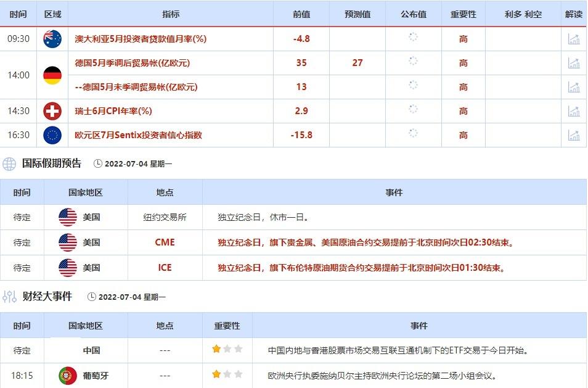This screenshot has width=588, height=388.
Task: Click clock icon next to 财经大事件 date
Action: [x=92, y=297]
